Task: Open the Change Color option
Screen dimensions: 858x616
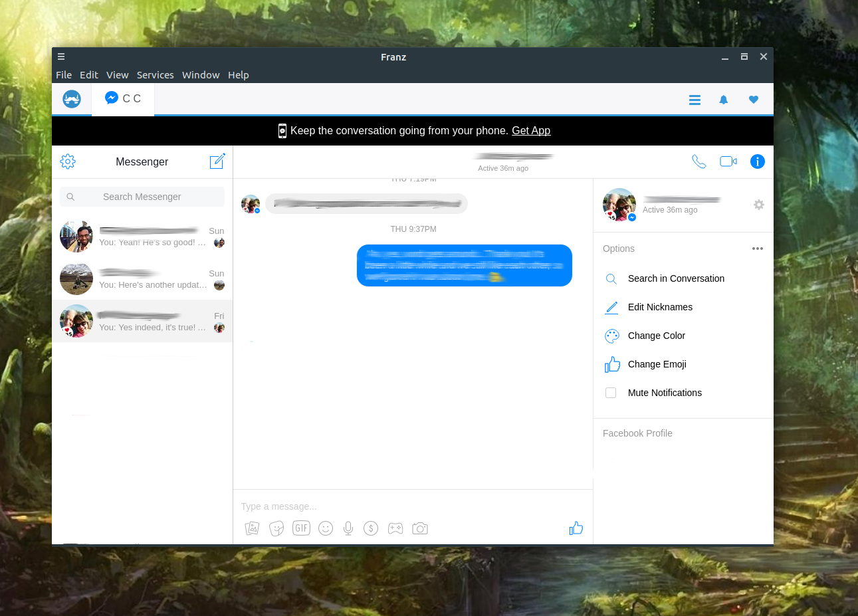Action: [657, 336]
